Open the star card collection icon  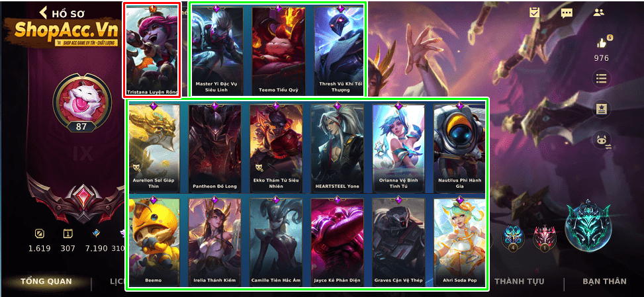(601, 109)
